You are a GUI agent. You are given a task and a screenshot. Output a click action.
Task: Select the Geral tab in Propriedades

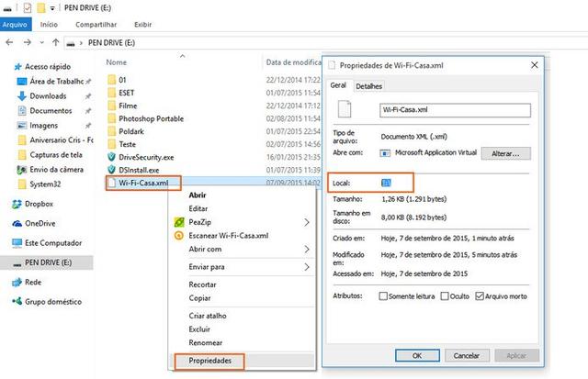click(x=338, y=85)
